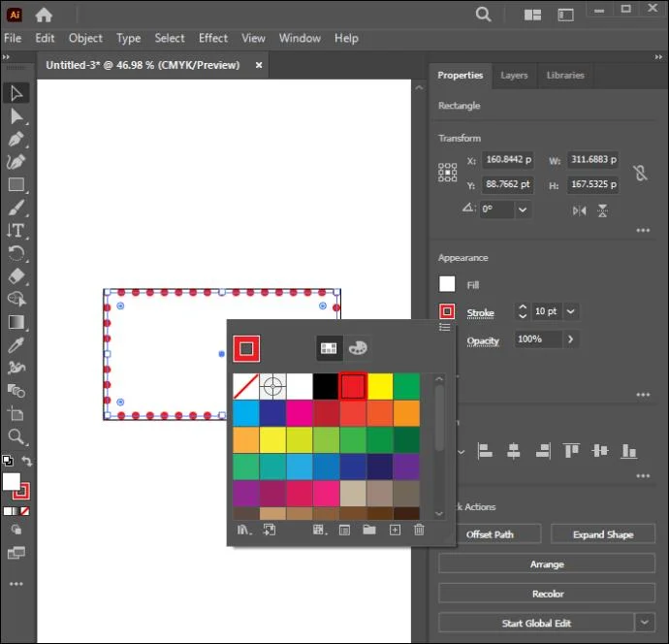This screenshot has height=644, width=669.
Task: Open the Color Mixer palette icon
Action: pyautogui.click(x=358, y=348)
